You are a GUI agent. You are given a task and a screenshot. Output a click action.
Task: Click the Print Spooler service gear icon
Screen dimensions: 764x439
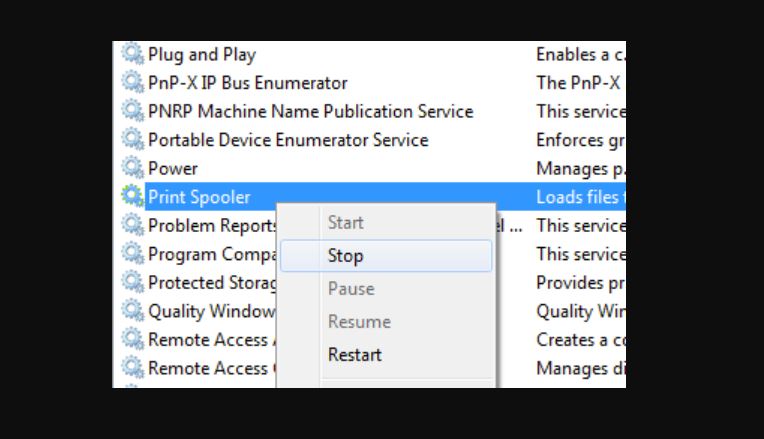(x=133, y=196)
